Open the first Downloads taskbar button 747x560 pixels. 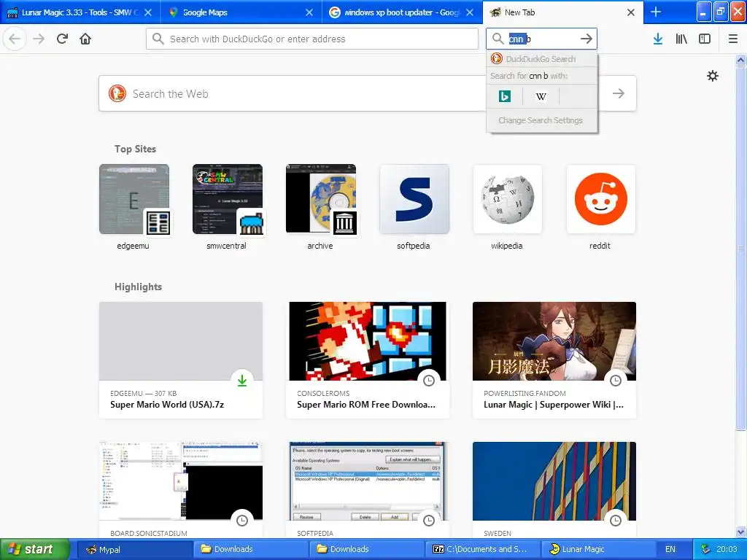251,549
